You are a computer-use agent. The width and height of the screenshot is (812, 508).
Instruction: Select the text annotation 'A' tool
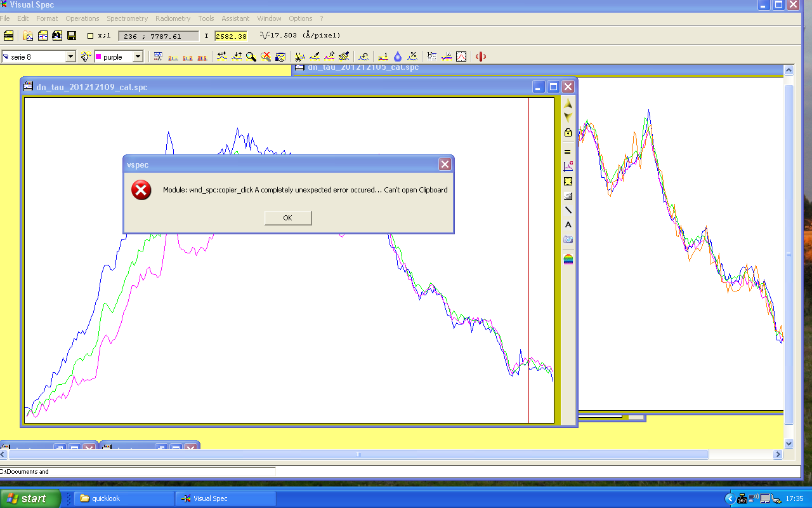[568, 225]
